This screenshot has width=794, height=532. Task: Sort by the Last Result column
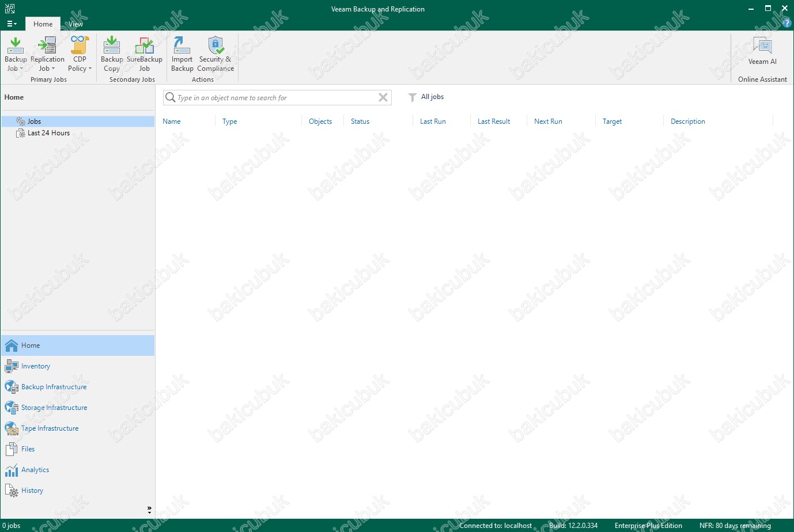[494, 121]
